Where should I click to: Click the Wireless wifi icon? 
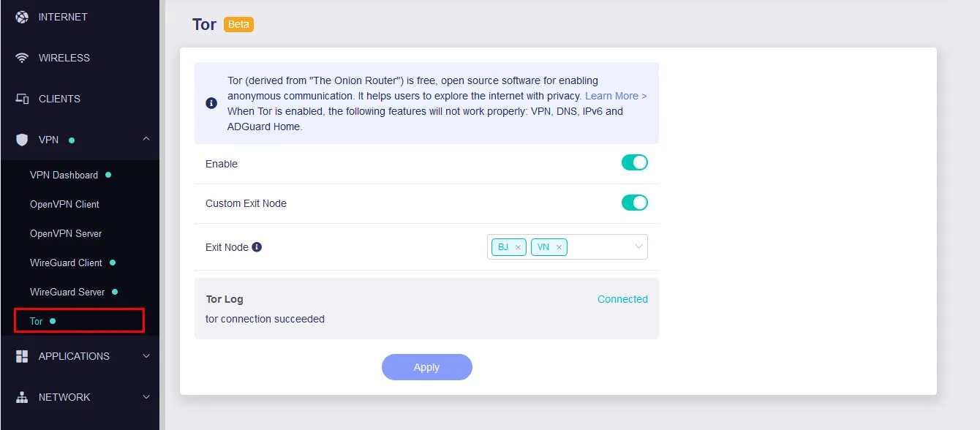click(22, 58)
